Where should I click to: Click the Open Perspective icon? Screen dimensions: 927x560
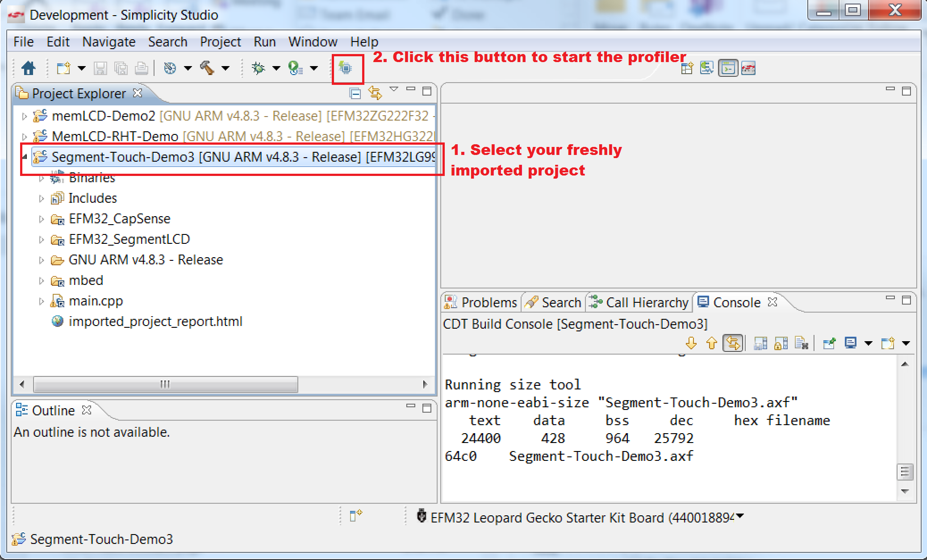(x=687, y=68)
